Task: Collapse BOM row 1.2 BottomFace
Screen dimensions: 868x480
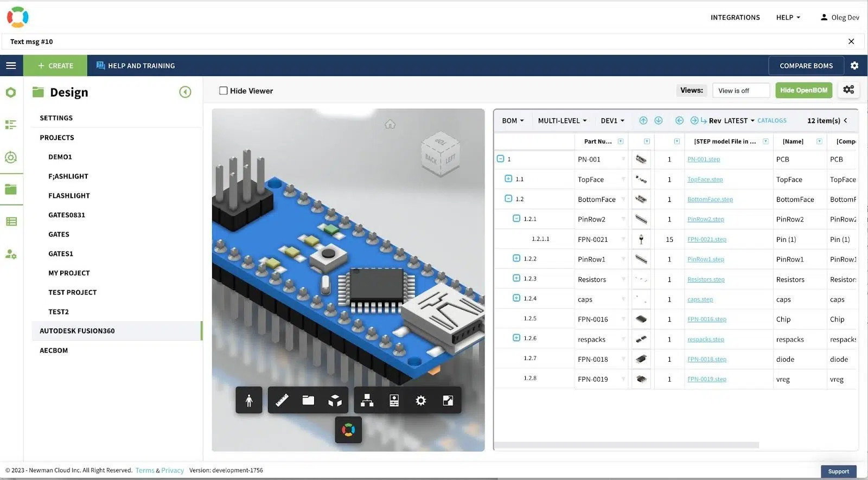Action: tap(508, 199)
